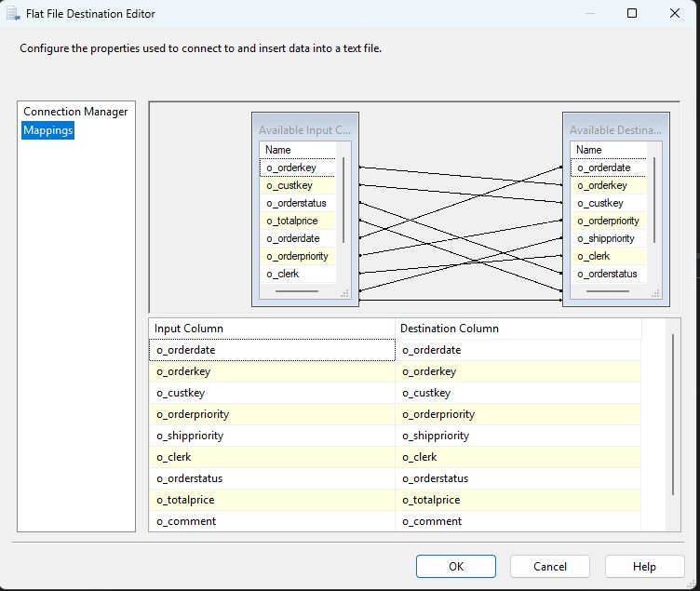Click the Flat File Destination Editor title icon

[13, 13]
